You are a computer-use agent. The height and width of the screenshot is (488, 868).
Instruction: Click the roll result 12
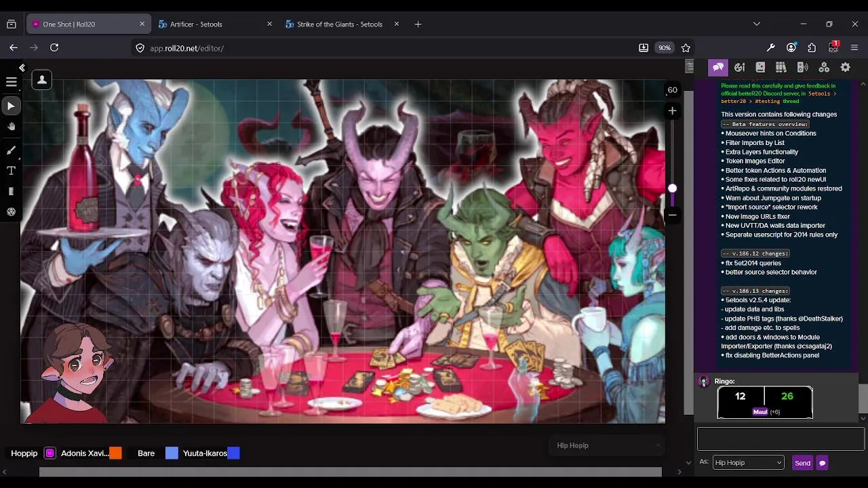pyautogui.click(x=741, y=396)
